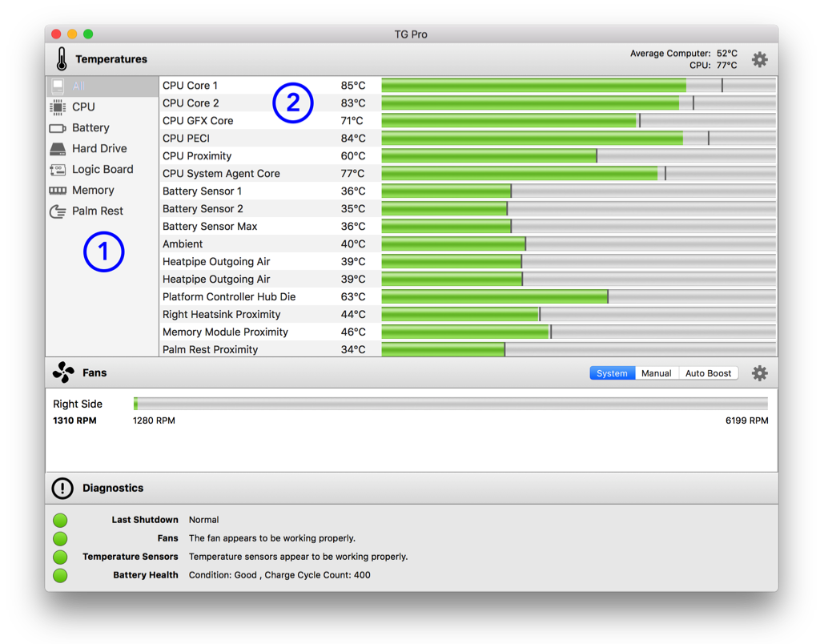Select the CPU GFX Core row

[x=468, y=120]
